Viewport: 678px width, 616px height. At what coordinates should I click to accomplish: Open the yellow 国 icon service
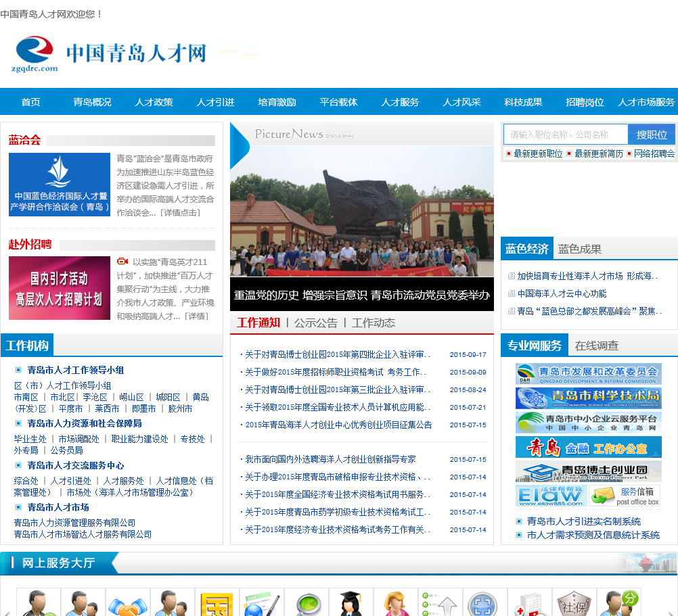pyautogui.click(x=217, y=603)
